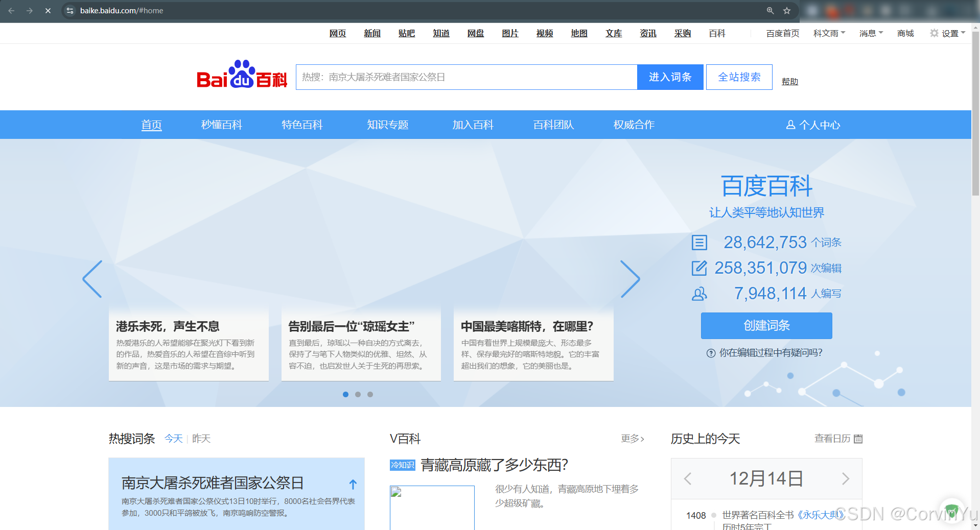Open the 中国最美喀斯特，在哪里? card
980x530 pixels.
(x=533, y=345)
